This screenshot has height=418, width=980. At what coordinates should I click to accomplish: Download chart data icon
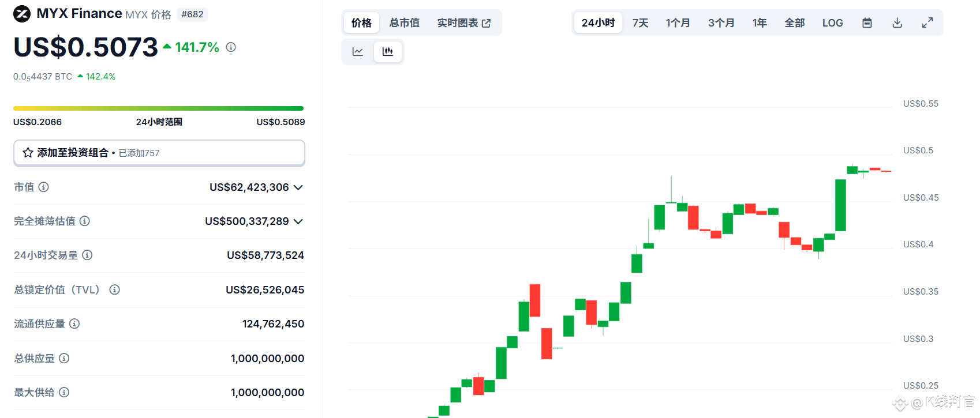coord(897,23)
